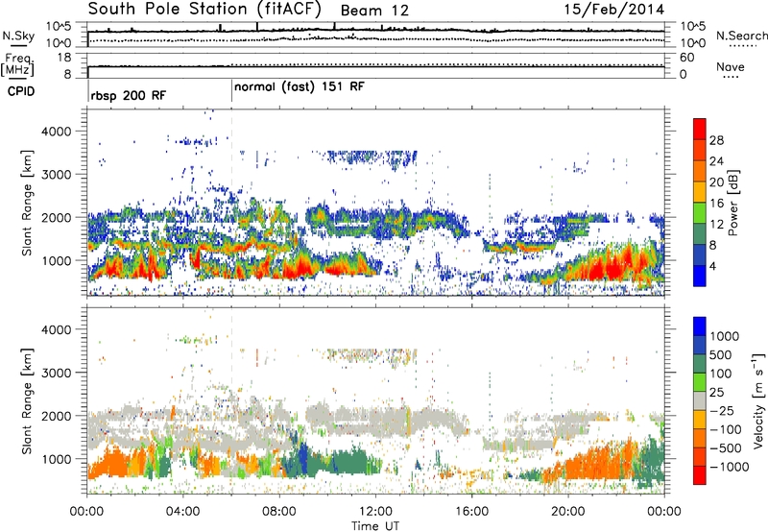This screenshot has height=532, width=768.
Task: Click the "3000" tick on velocity panel axis
Action: click(57, 373)
